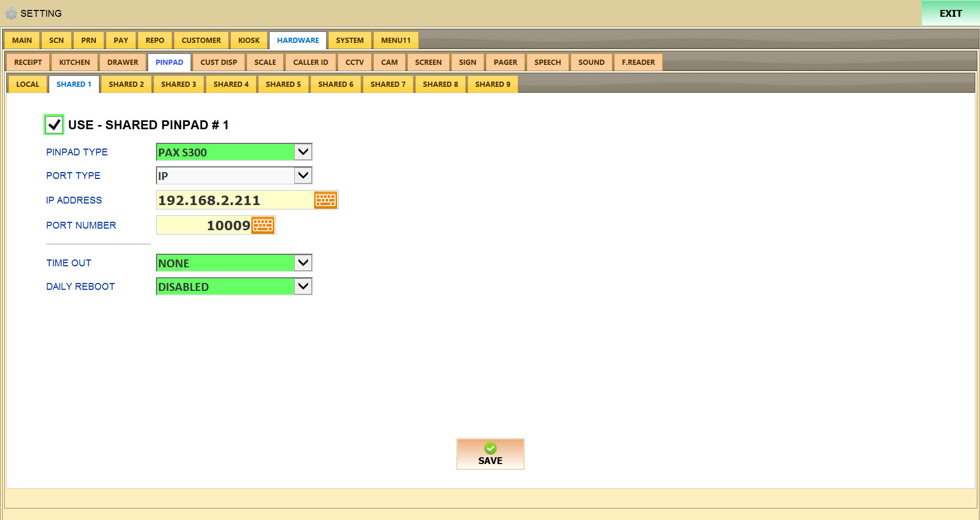Image resolution: width=980 pixels, height=520 pixels.
Task: Open the REPO tab
Action: pos(155,40)
